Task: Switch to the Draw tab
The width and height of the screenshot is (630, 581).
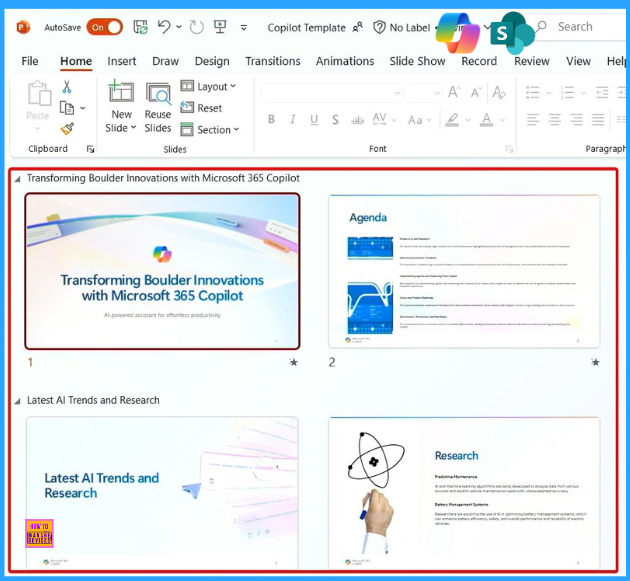Action: (165, 61)
